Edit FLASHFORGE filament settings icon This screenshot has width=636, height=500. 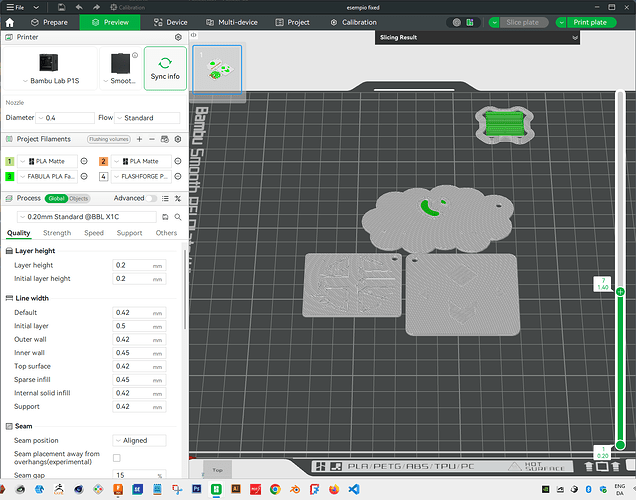tap(178, 176)
